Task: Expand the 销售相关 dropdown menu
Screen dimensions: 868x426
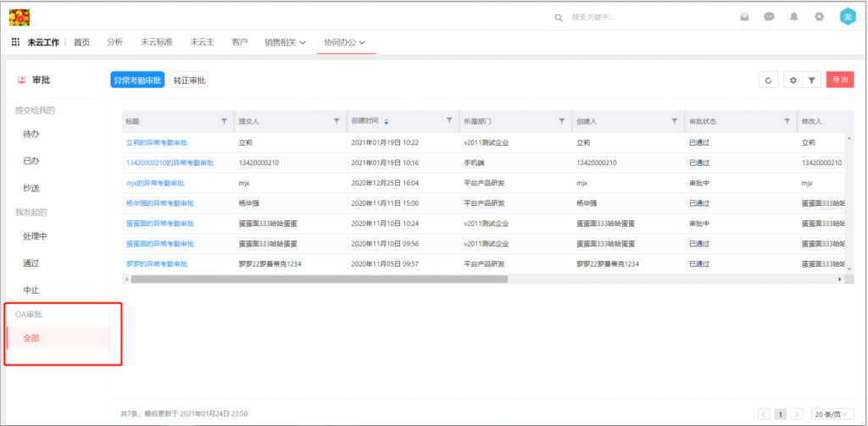Action: [x=285, y=42]
